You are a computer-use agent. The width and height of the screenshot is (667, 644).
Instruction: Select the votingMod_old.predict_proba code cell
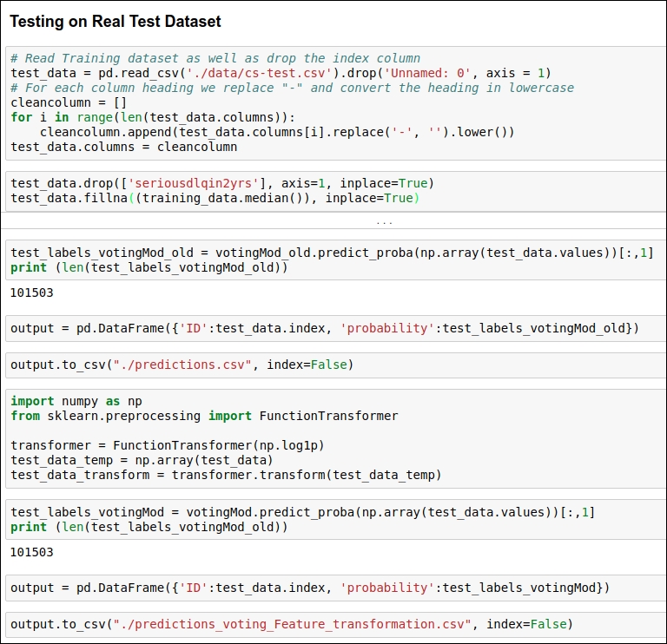pyautogui.click(x=335, y=260)
